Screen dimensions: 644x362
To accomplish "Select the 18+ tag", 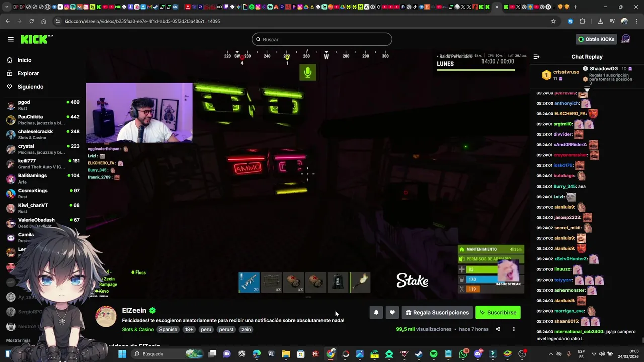I will (x=189, y=329).
